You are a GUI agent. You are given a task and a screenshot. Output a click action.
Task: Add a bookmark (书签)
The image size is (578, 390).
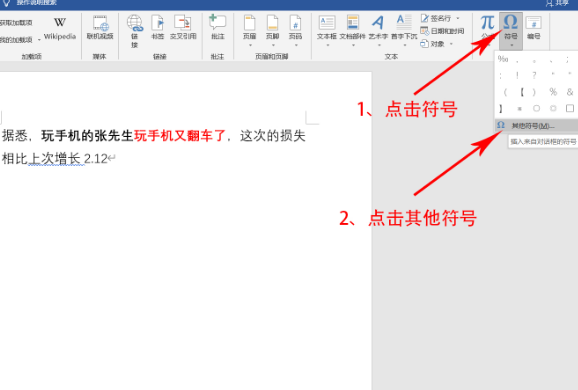(x=158, y=28)
